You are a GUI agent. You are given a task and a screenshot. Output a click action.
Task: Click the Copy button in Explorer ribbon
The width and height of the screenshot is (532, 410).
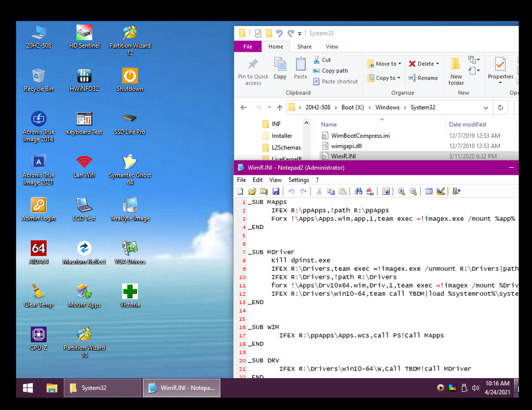tap(280, 69)
